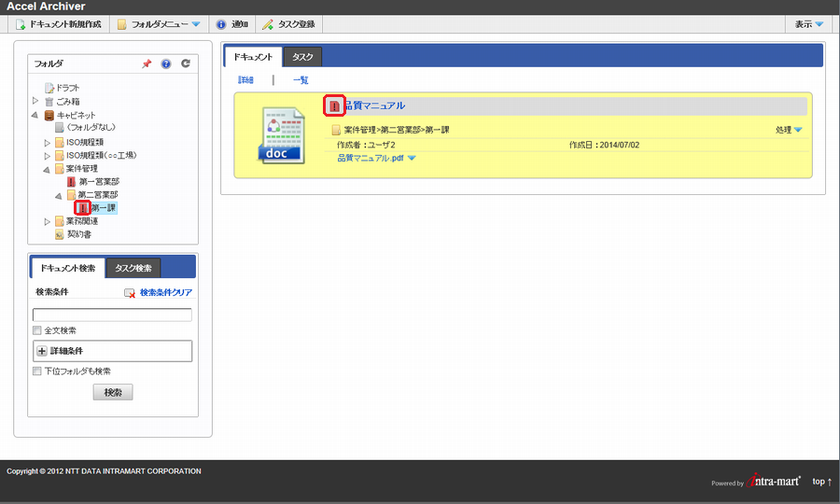The width and height of the screenshot is (840, 504).
Task: Expand the ごみ箱 tree node
Action: tap(35, 101)
